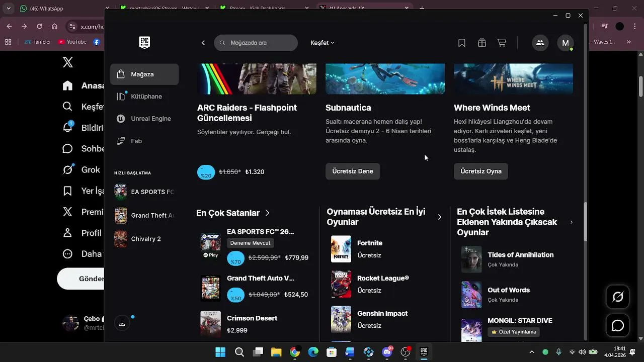Screen dimensions: 644x362
Task: Expand En Çok Satanlar list arrow
Action: pos(267,213)
